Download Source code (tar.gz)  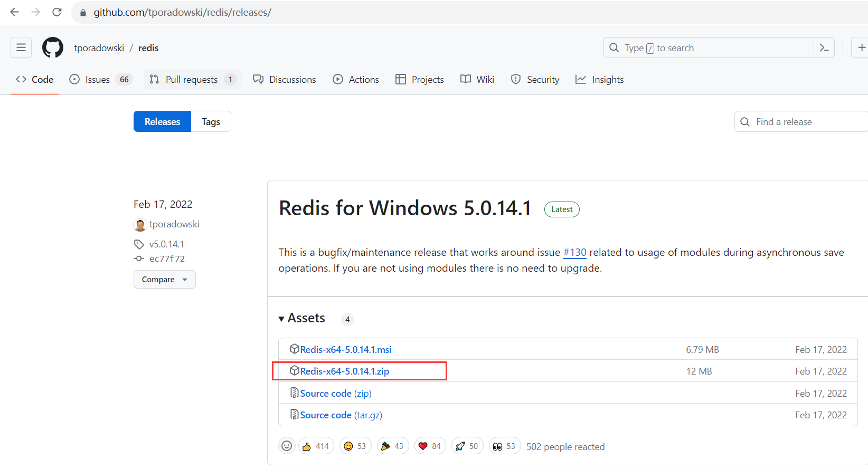tap(341, 415)
